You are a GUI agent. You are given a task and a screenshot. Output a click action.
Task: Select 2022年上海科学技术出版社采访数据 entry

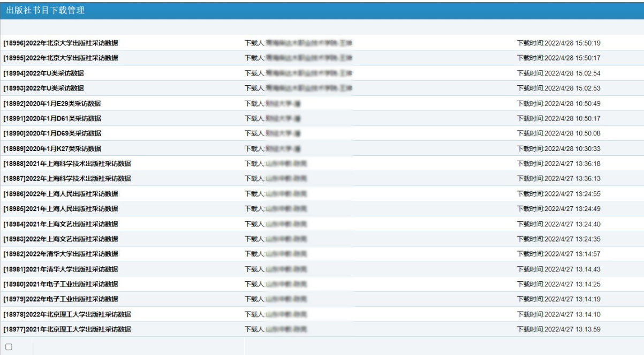coord(67,178)
